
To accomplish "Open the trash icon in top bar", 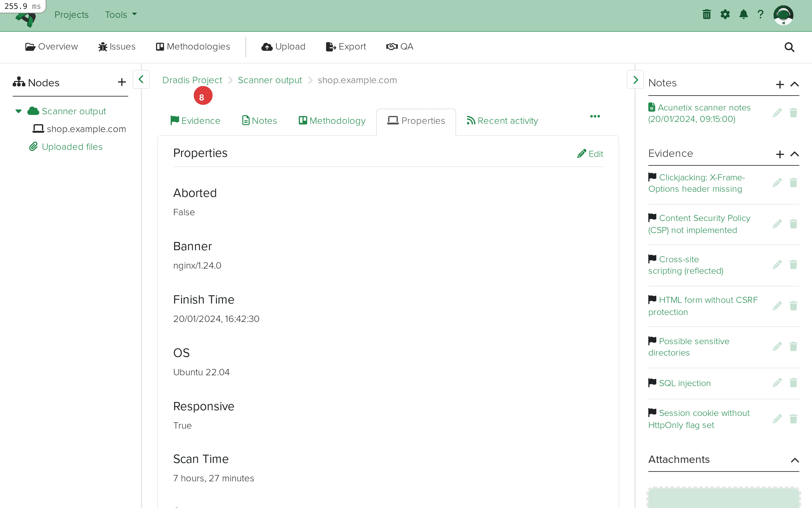I will (x=707, y=15).
